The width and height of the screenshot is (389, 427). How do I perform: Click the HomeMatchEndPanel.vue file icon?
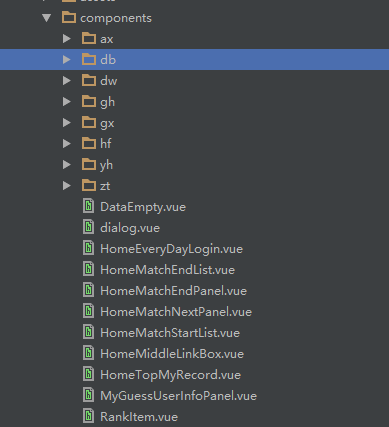point(88,290)
